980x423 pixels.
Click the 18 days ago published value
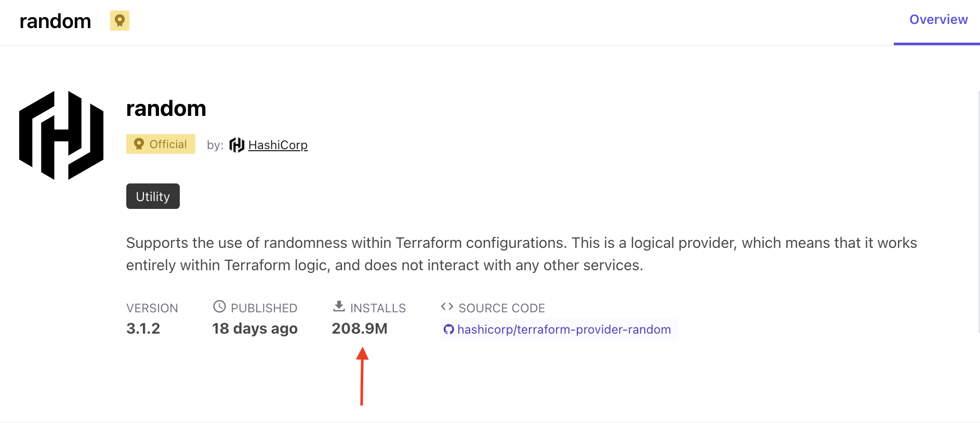[x=255, y=328]
